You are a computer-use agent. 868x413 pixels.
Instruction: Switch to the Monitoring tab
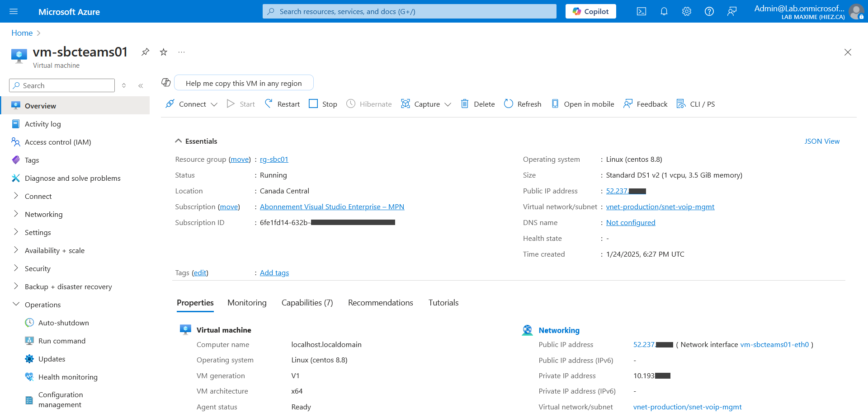coord(247,303)
